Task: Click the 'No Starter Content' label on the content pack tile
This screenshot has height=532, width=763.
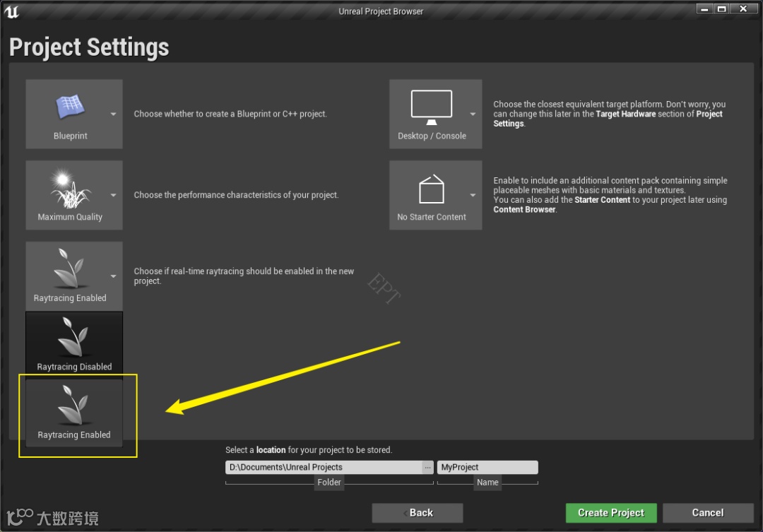Action: (432, 217)
